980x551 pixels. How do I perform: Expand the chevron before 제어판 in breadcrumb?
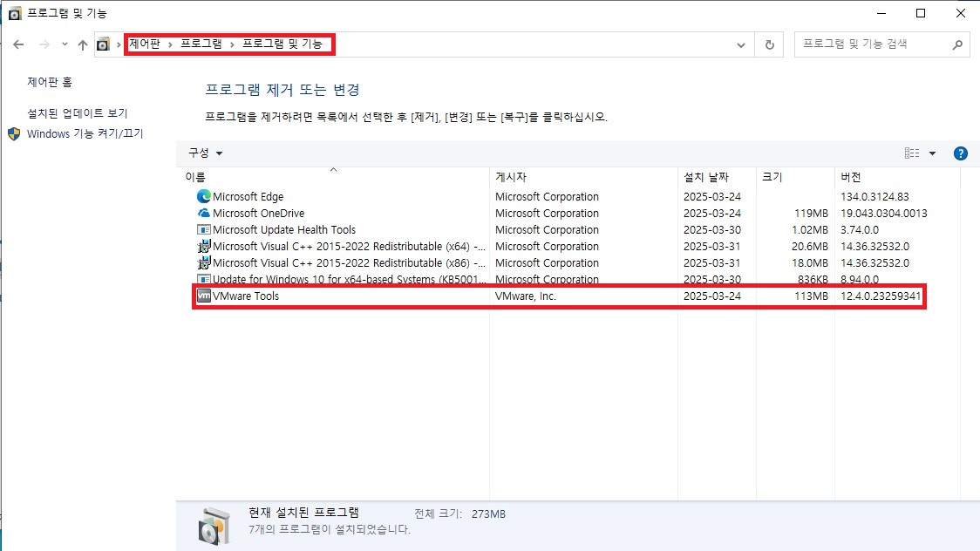point(118,44)
